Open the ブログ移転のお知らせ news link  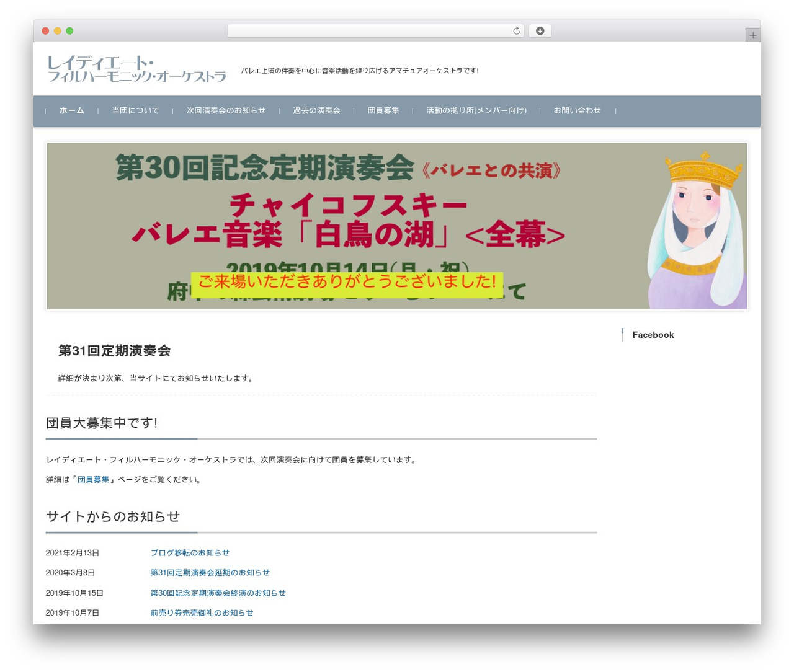click(190, 553)
